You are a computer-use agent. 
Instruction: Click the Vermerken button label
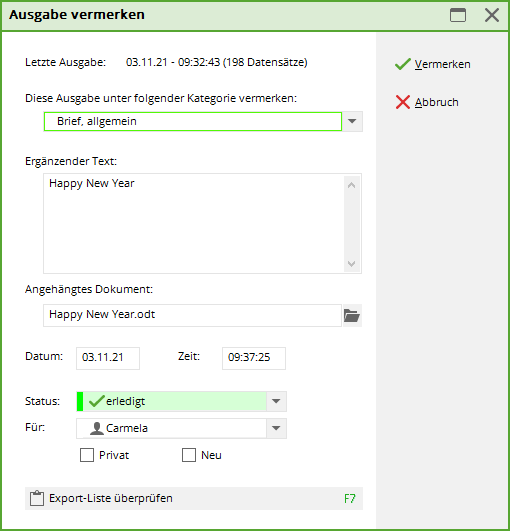(443, 64)
